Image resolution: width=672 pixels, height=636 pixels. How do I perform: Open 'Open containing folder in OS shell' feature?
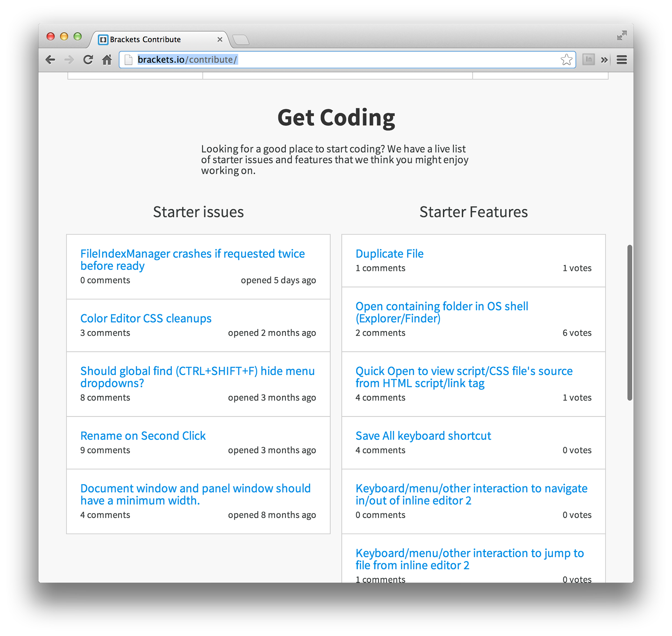(x=442, y=312)
